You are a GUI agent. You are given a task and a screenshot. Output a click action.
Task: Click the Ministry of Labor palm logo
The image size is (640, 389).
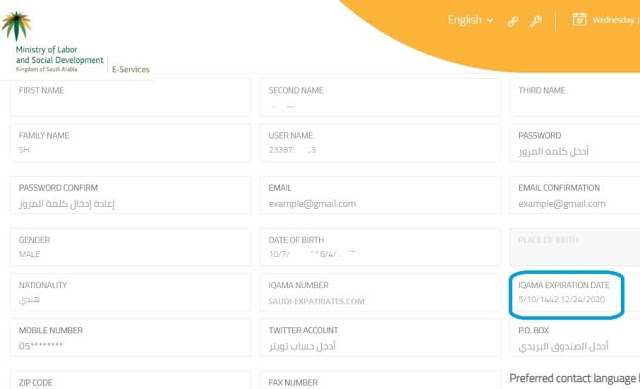tap(16, 26)
